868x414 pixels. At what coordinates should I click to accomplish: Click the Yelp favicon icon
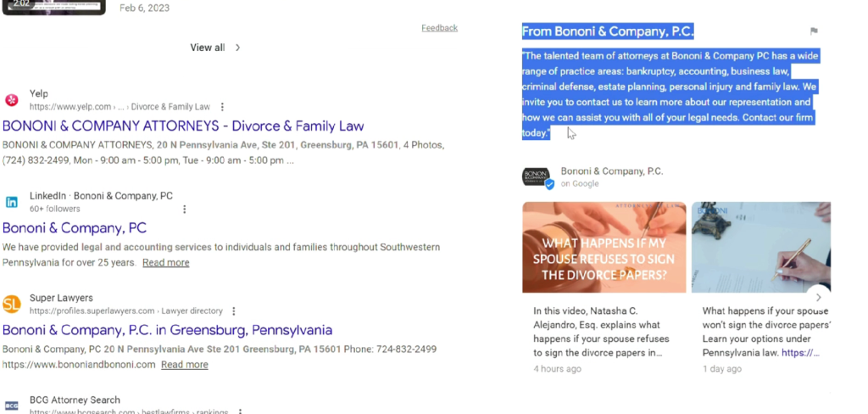pos(12,100)
